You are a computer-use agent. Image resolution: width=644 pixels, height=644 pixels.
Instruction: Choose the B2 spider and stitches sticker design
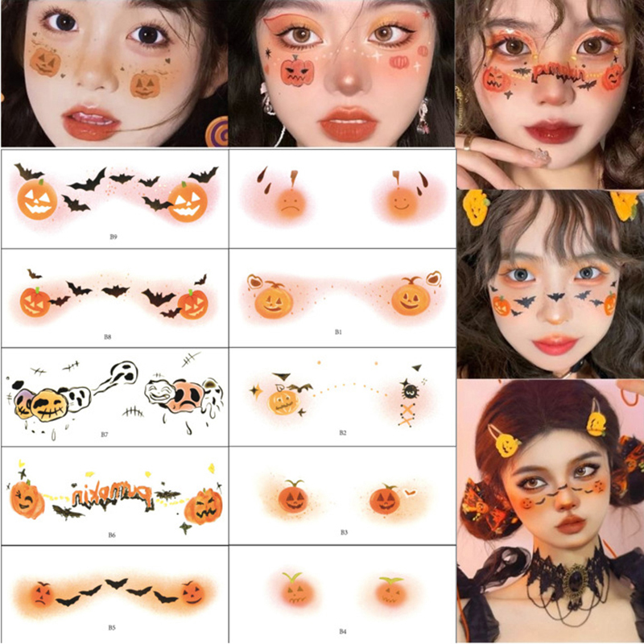point(342,397)
